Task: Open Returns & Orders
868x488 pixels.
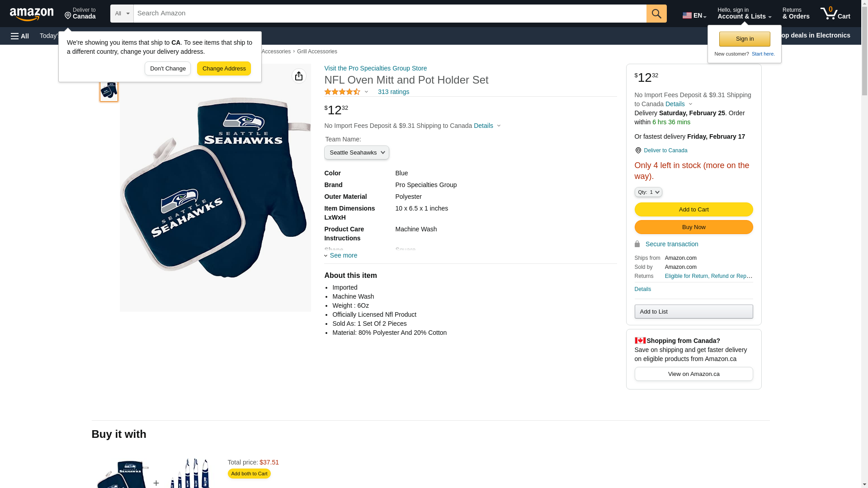Action: tap(796, 14)
